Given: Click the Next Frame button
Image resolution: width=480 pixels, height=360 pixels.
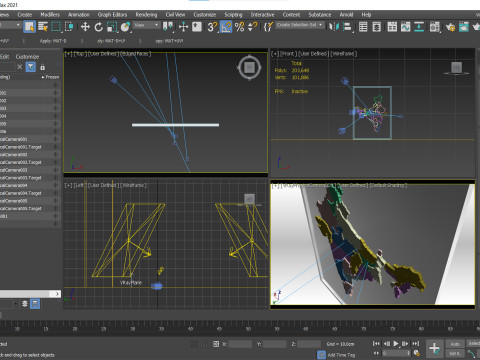Looking at the screenshot, I should [405, 343].
